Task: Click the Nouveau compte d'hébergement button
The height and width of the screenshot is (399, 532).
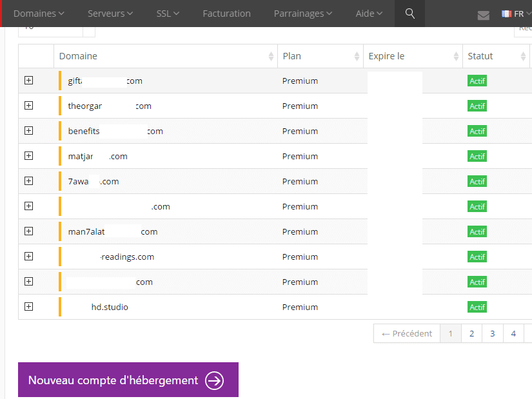Action: pos(128,380)
